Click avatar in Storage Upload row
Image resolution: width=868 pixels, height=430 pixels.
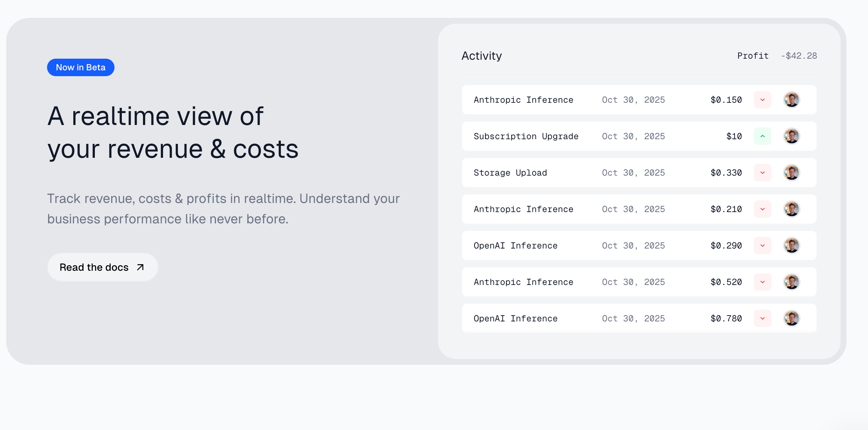(x=791, y=173)
